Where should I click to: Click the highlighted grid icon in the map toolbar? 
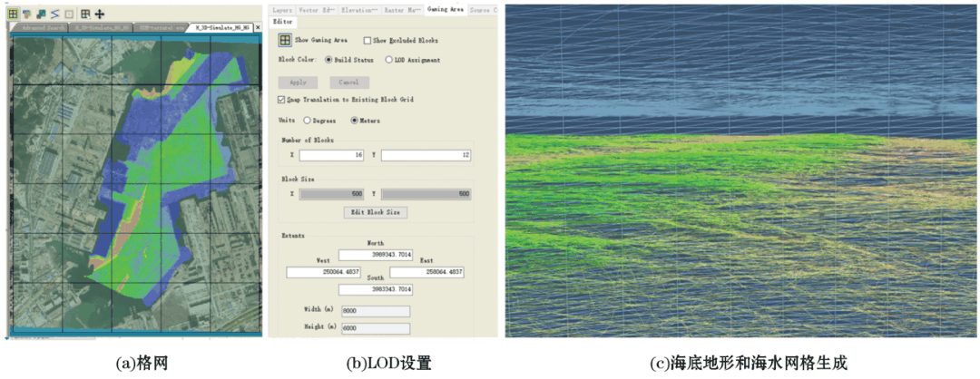(13, 14)
